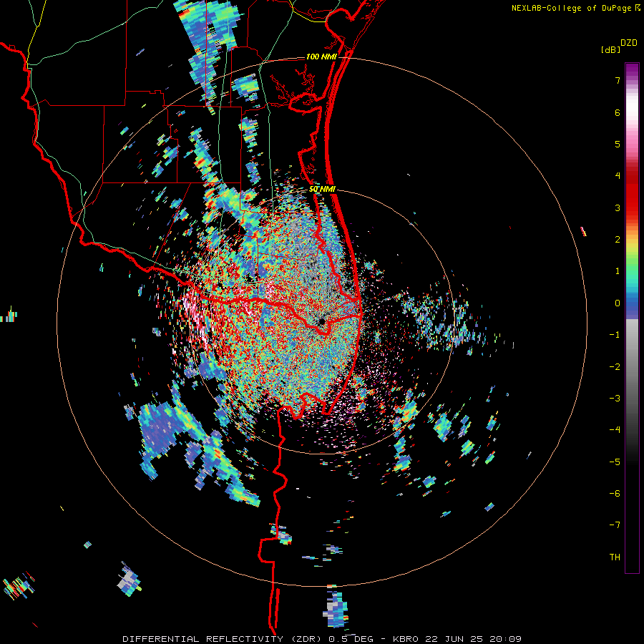Viewport: 644px width, 644px height.
Task: Click the KBRO 22 JUN 25 20:09 timestamp
Action: (457, 639)
